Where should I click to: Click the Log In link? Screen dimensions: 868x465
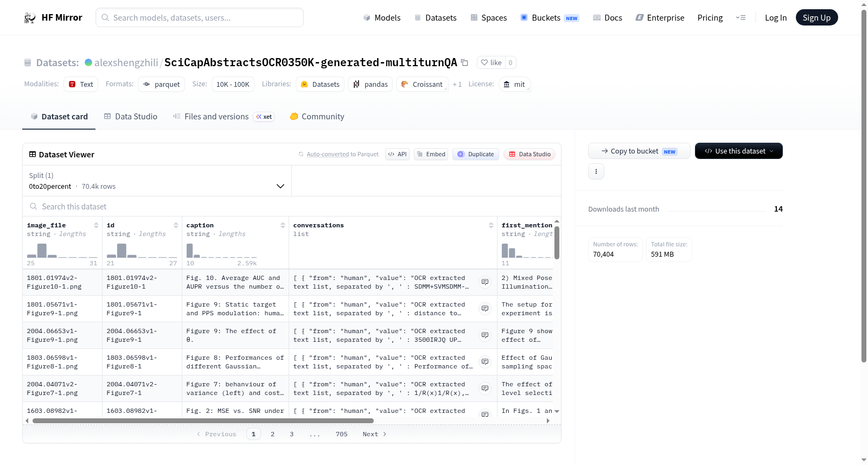776,17
